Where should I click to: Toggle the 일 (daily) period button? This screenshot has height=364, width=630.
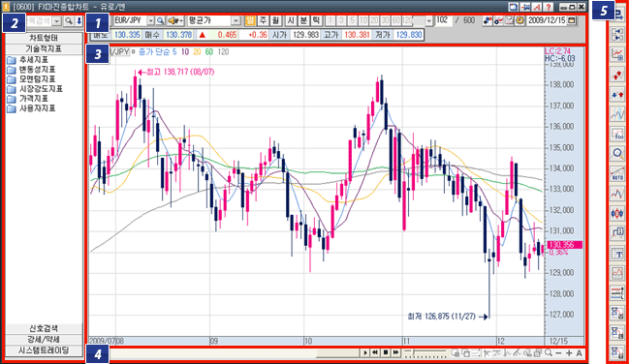250,20
